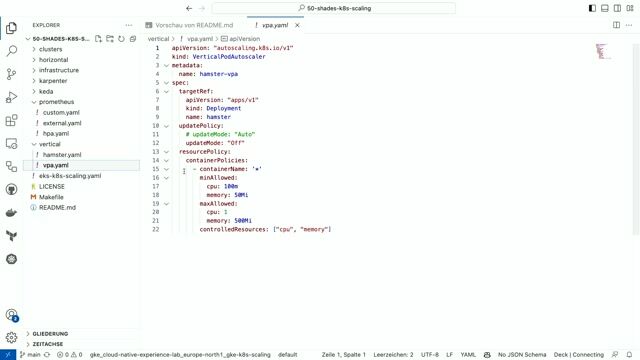Image resolution: width=640 pixels, height=360 pixels.
Task: Toggle the primary side bar
Action: coord(592,8)
